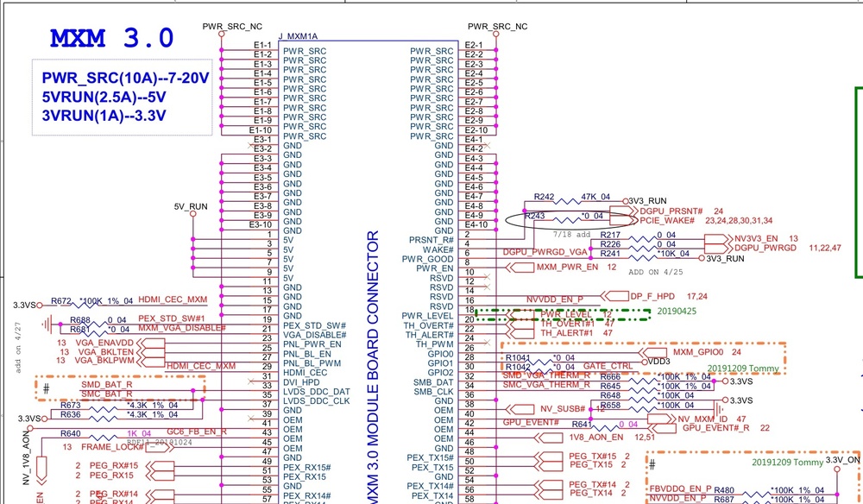Select resistor label "R1042"
Image resolution: width=863 pixels, height=504 pixels.
click(518, 367)
